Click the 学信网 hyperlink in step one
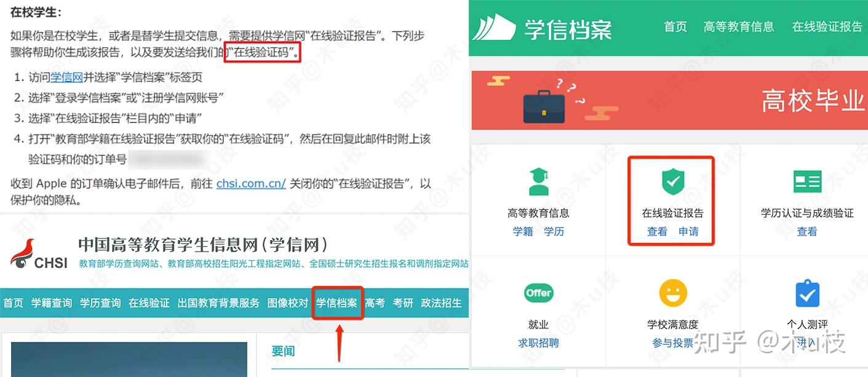This screenshot has height=377, width=868. pyautogui.click(x=66, y=77)
